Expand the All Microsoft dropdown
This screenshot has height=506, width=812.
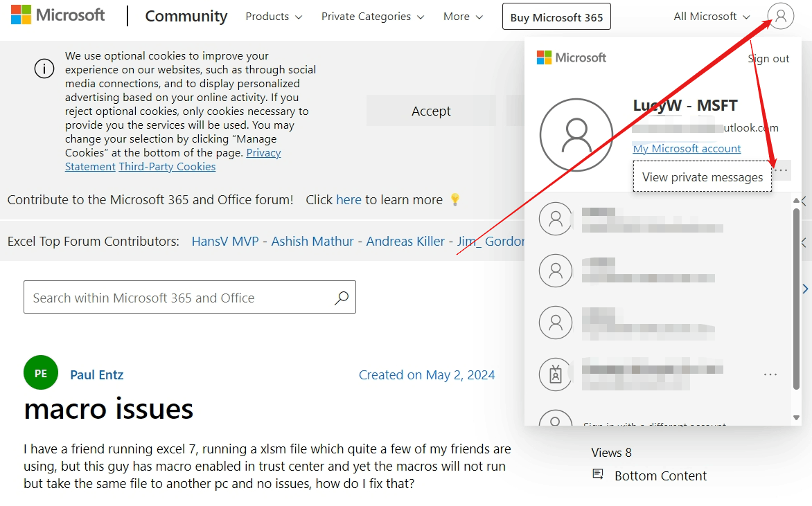pyautogui.click(x=712, y=17)
